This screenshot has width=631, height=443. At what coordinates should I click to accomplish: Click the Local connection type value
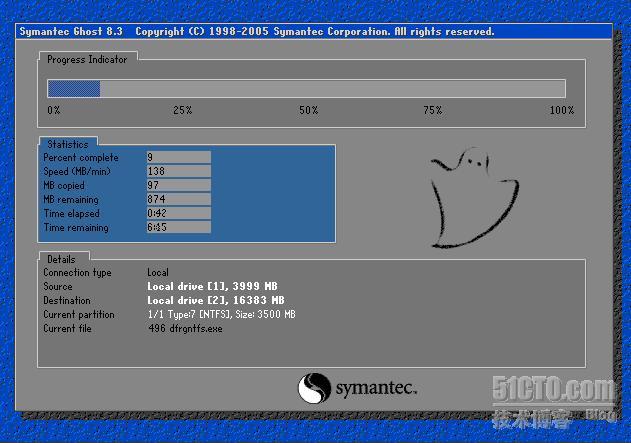(158, 272)
